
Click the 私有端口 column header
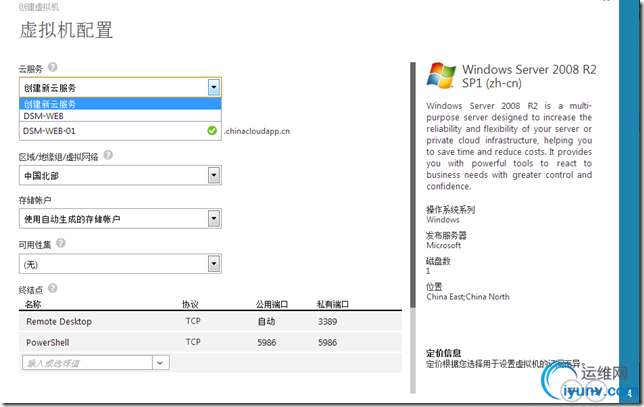[332, 304]
